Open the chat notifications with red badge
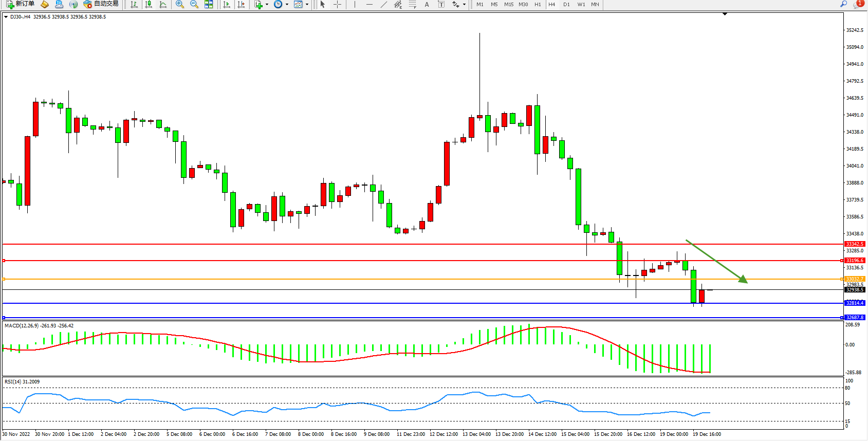This screenshot has height=441, width=868. [x=858, y=4]
